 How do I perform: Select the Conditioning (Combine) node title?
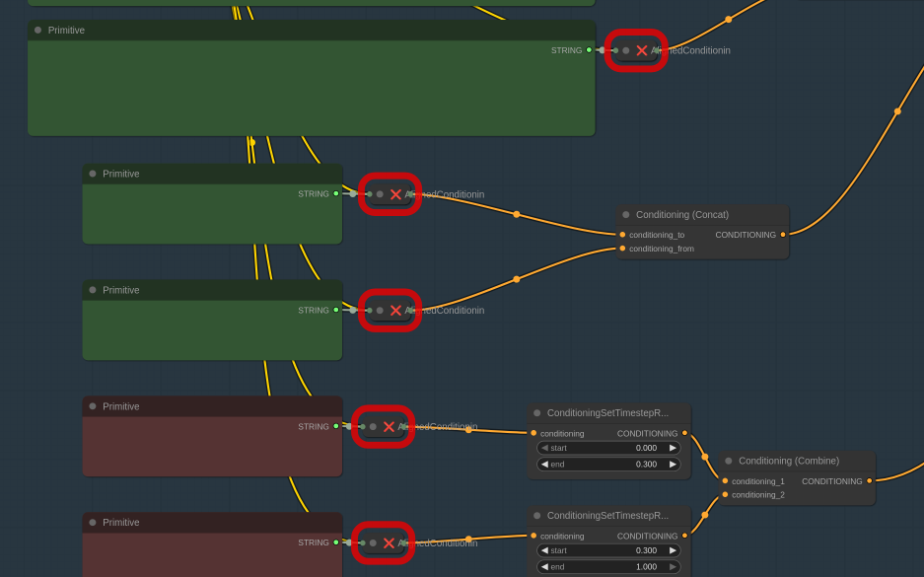(x=789, y=461)
